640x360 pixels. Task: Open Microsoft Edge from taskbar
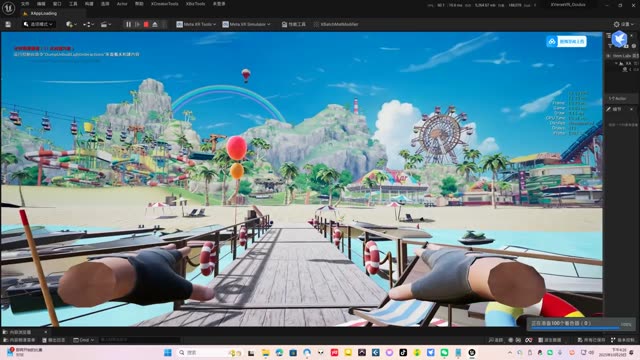point(279,353)
